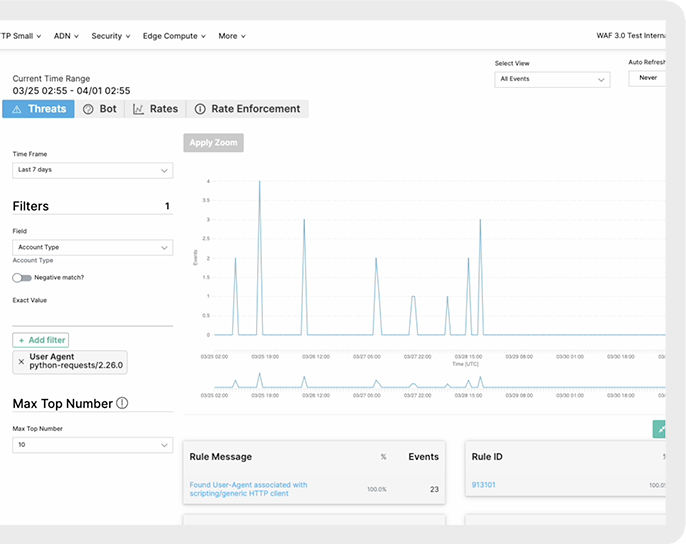Viewport: 686px width, 544px height.
Task: Open the Security menu
Action: [111, 36]
